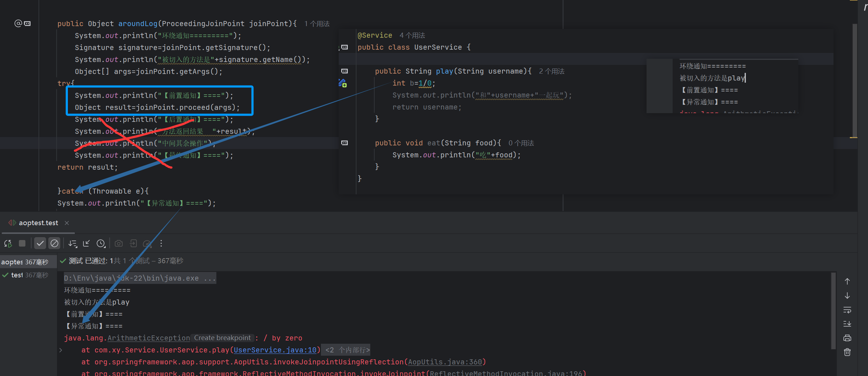The image size is (868, 376).
Task: Collapse all test tree nodes
Action: [86, 244]
